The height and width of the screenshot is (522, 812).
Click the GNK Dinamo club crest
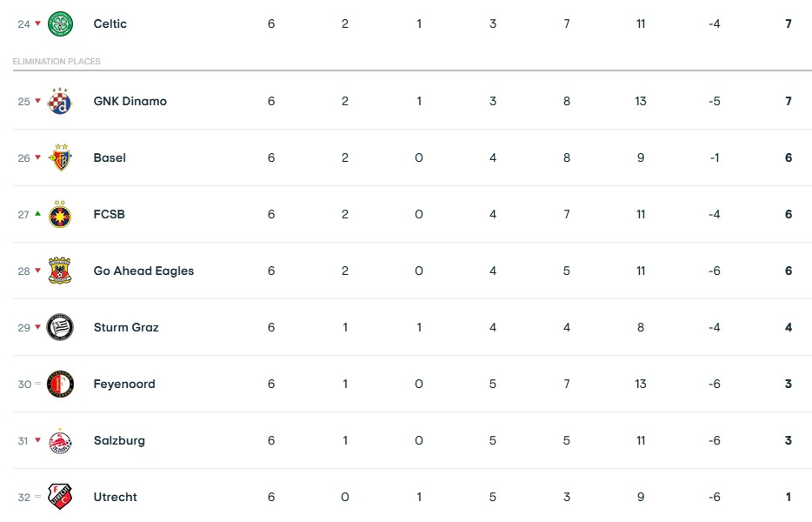[x=60, y=101]
